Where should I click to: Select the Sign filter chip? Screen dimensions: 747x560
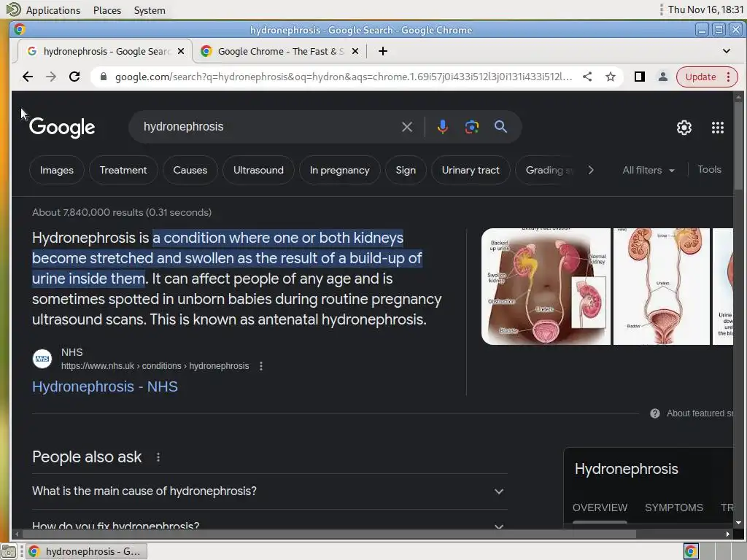(406, 170)
